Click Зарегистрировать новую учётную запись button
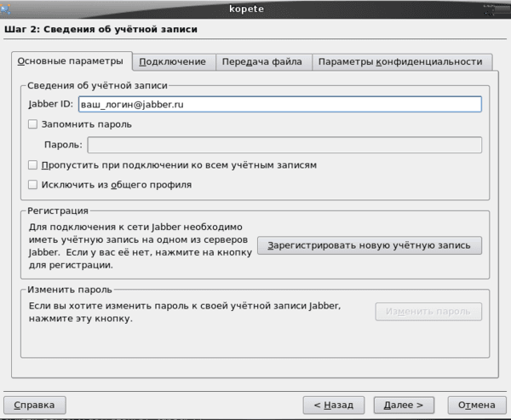Viewport: 511px width, 420px height. [370, 245]
